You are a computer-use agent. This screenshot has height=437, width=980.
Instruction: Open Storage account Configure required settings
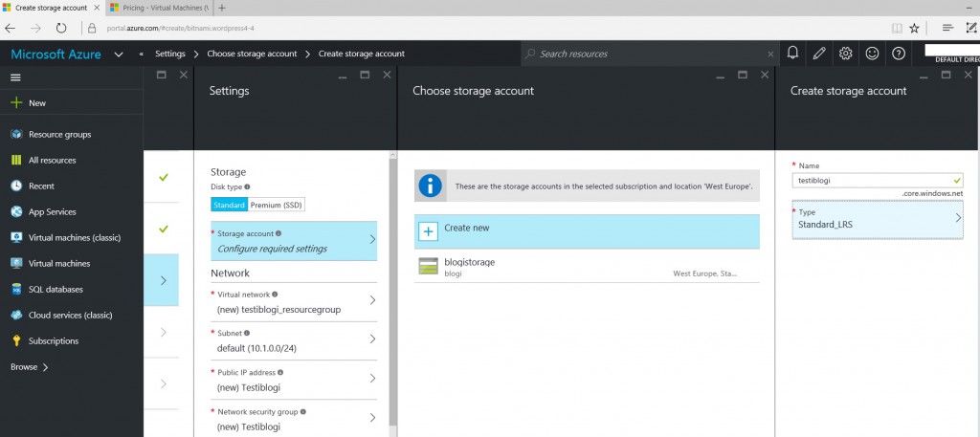(294, 241)
